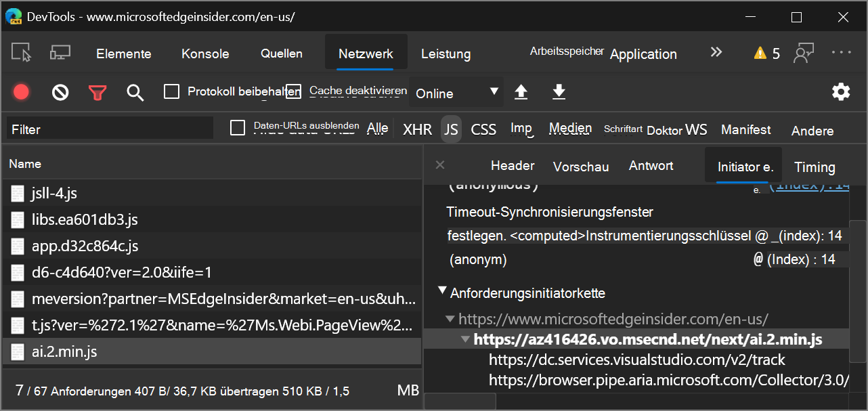Filter requests by Medien type
This screenshot has width=868, height=411.
[x=570, y=128]
